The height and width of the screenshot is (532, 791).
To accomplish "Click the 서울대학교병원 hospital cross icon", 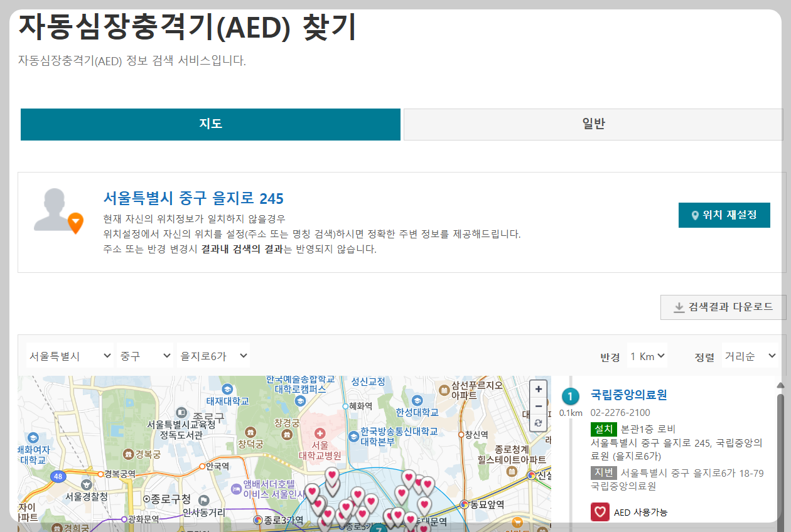I will pyautogui.click(x=320, y=434).
